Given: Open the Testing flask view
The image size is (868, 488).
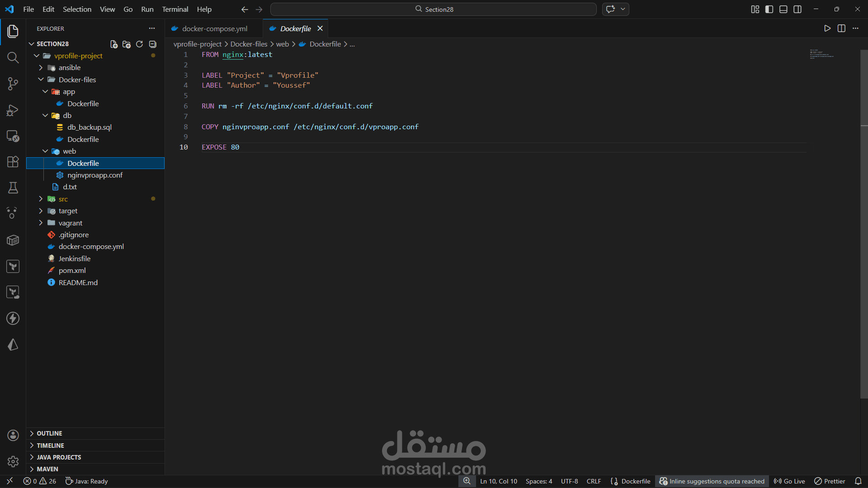Looking at the screenshot, I should (x=13, y=188).
